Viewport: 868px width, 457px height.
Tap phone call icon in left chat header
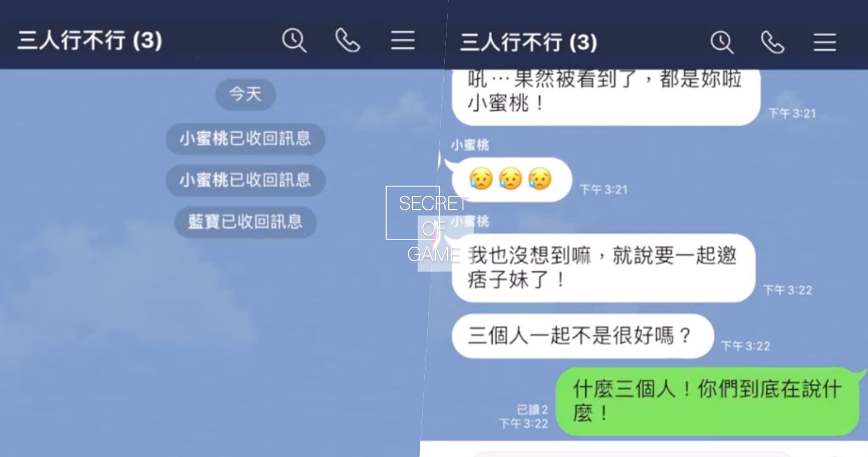347,41
